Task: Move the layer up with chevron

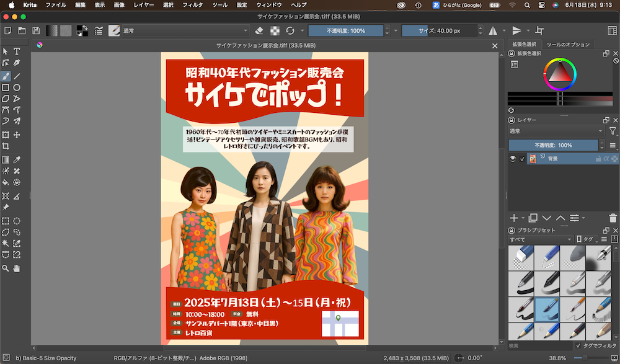Action: [560, 218]
